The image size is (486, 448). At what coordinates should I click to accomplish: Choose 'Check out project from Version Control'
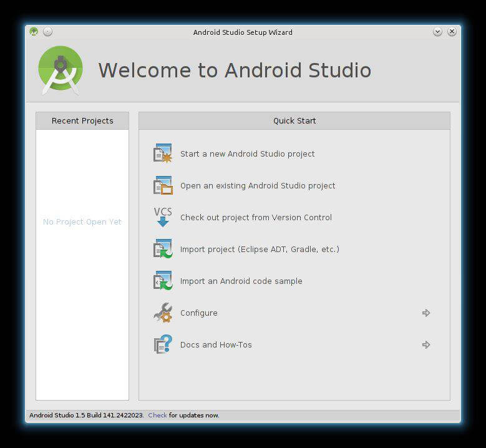[x=256, y=218]
